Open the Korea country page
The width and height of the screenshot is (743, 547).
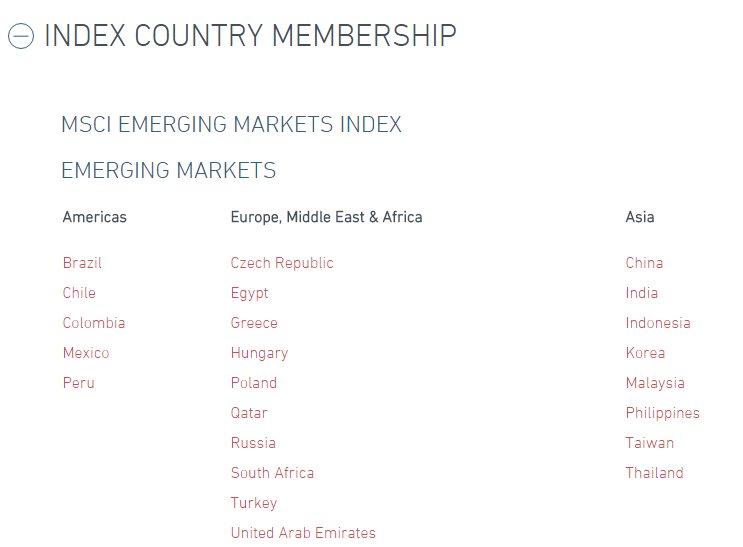(645, 353)
